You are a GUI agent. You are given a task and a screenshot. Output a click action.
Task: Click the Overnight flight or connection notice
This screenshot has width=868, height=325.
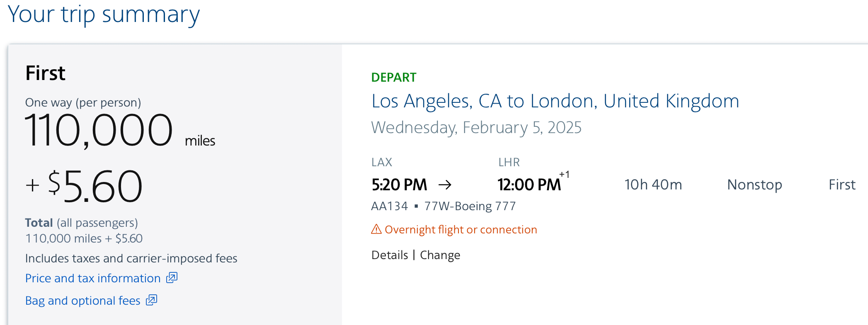click(x=461, y=230)
